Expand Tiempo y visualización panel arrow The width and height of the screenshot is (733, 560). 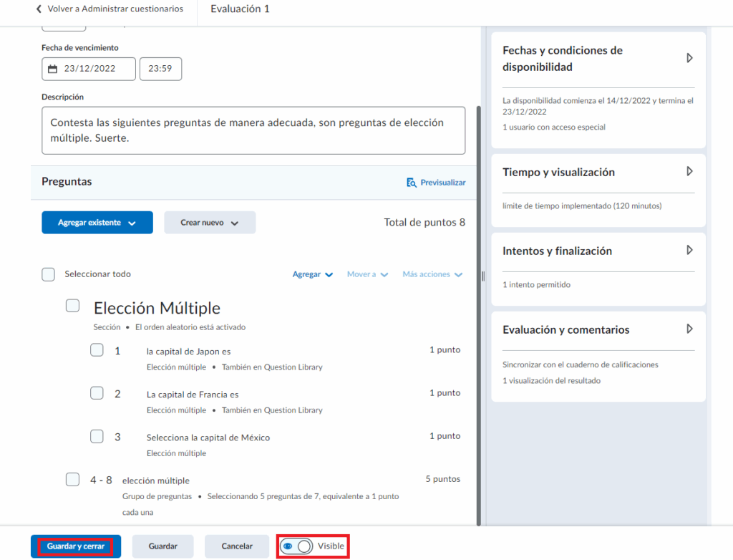click(689, 172)
